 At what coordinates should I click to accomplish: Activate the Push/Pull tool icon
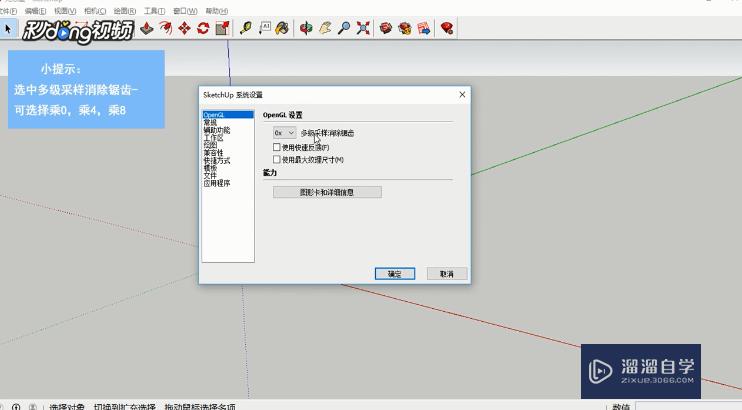147,28
